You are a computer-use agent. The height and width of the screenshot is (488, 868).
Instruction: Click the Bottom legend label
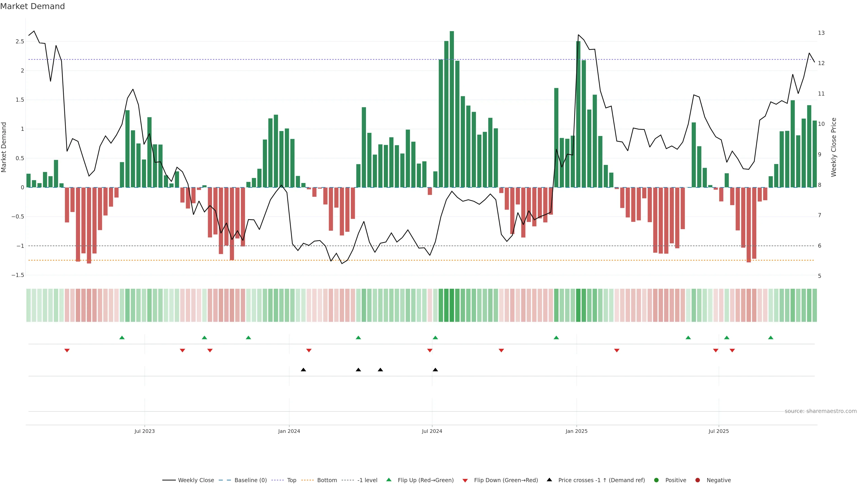tap(327, 480)
